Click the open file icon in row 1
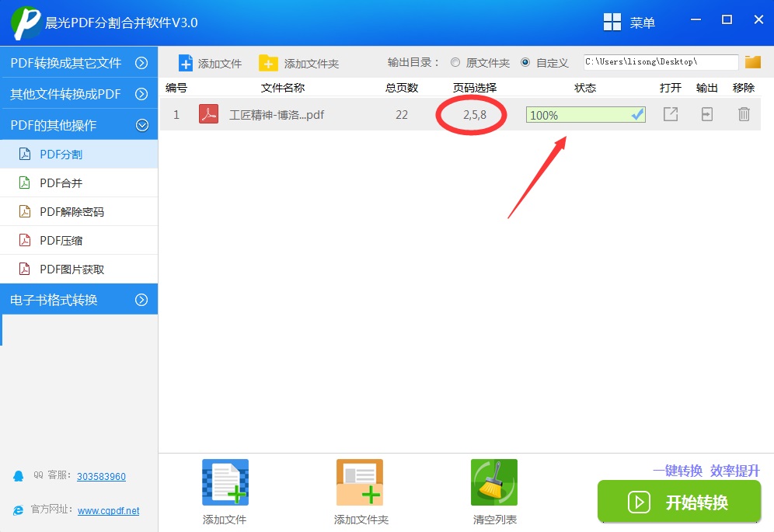Image resolution: width=774 pixels, height=532 pixels. [x=671, y=114]
